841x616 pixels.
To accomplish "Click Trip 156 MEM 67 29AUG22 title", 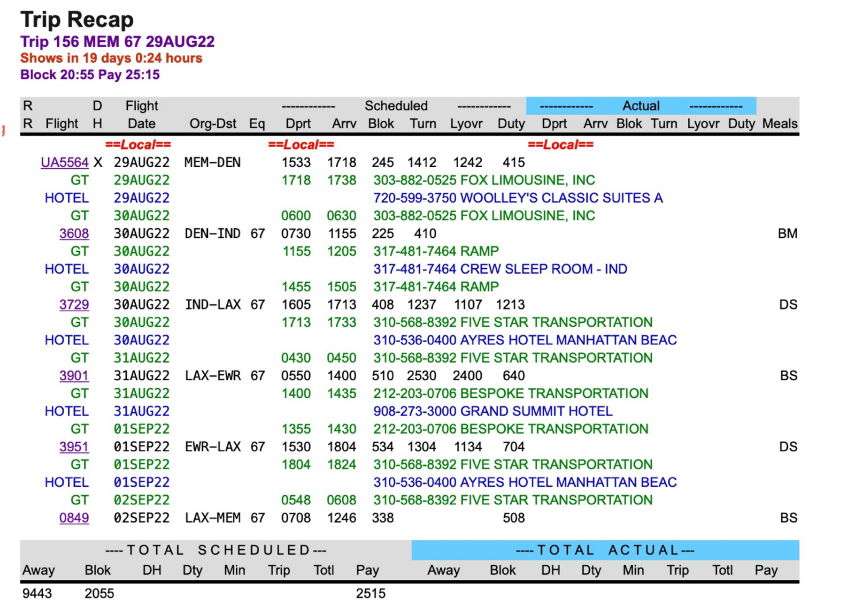I will 117,41.
